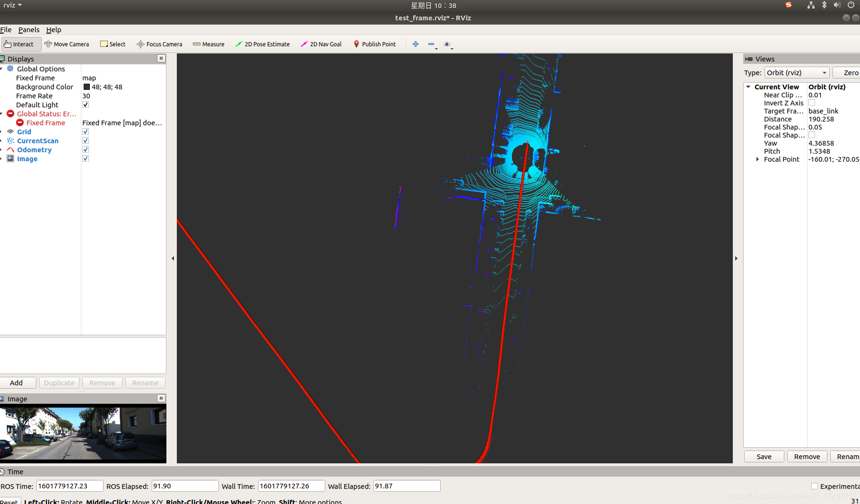Click the blue plus add-tool icon

tap(416, 44)
